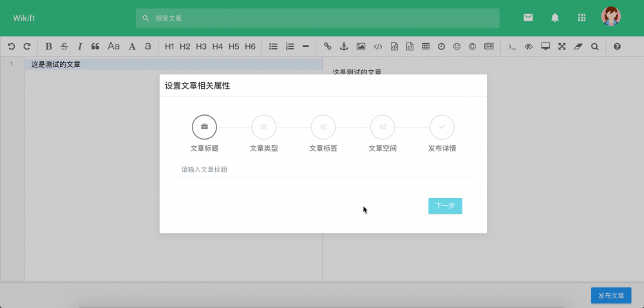The image size is (644, 308).
Task: Insert a block quote
Action: (x=95, y=46)
